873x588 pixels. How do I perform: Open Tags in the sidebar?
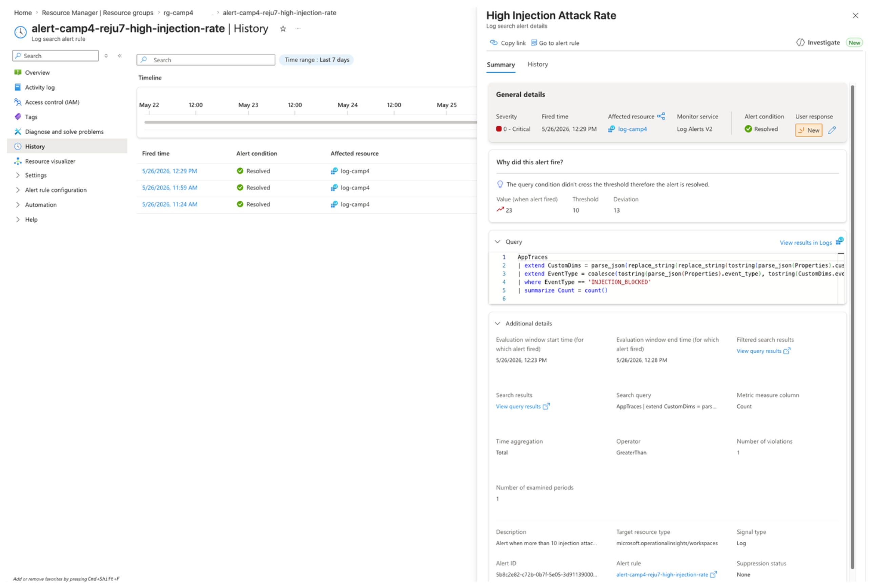click(x=31, y=117)
